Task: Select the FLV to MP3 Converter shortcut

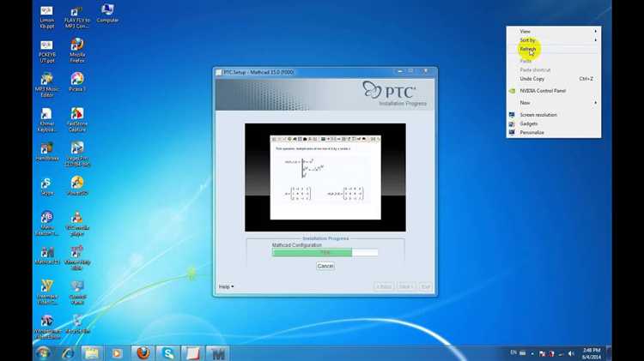Action: (77, 16)
